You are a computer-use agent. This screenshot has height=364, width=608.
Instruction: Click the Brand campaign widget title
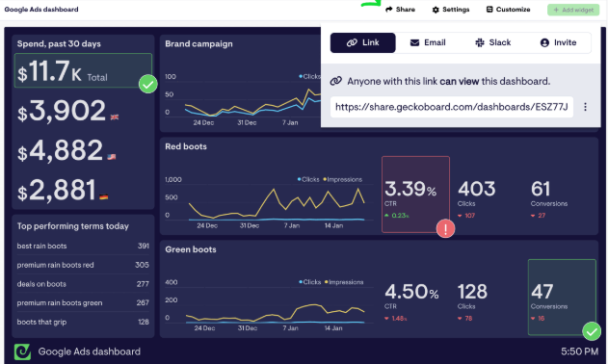(x=198, y=43)
